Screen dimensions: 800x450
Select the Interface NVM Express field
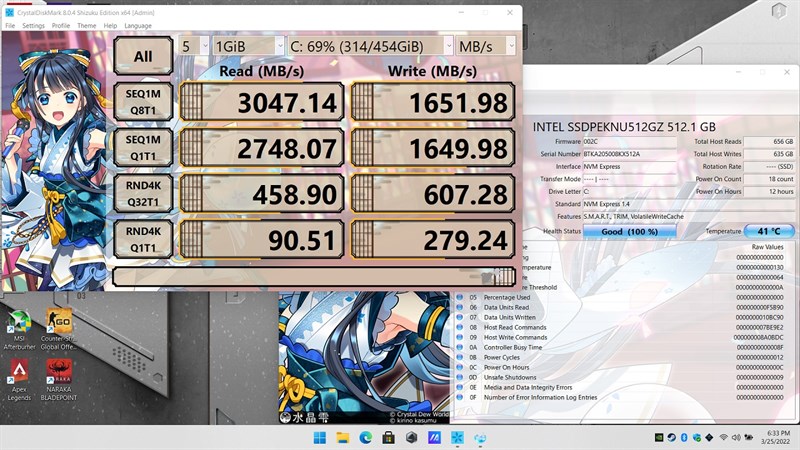click(630, 166)
